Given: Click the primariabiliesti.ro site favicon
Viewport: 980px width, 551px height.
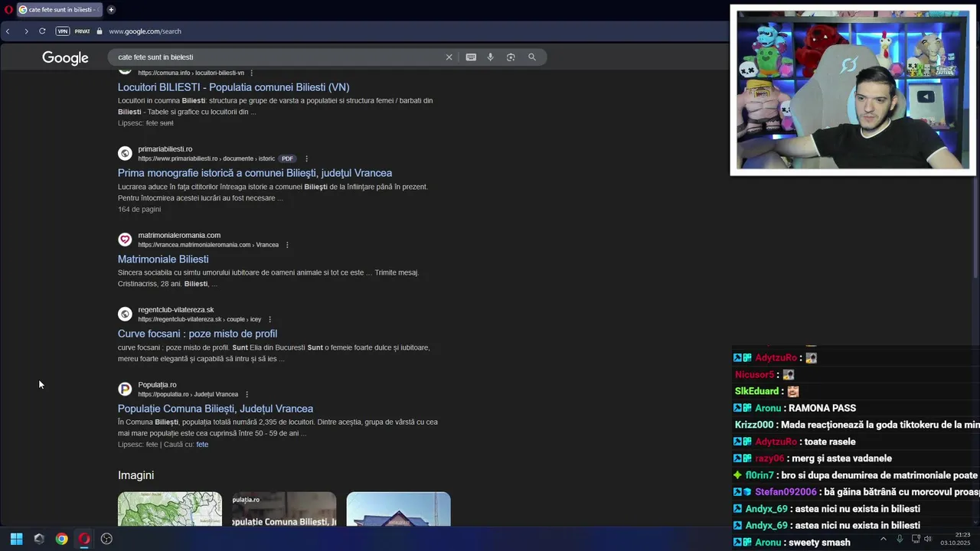Looking at the screenshot, I should tap(125, 154).
